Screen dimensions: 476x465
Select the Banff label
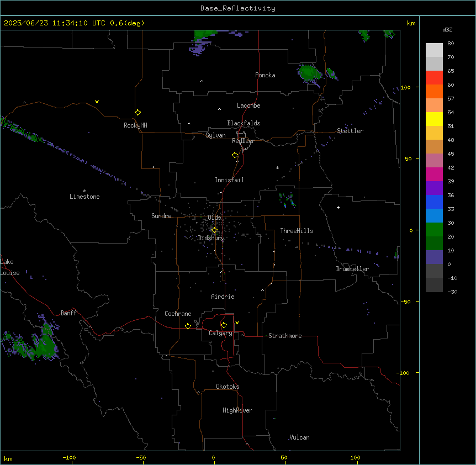click(x=68, y=313)
